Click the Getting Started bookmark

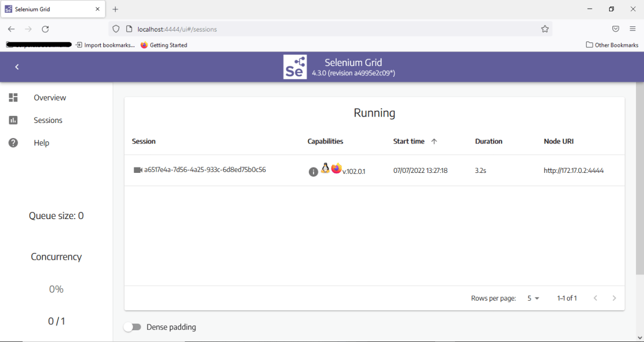point(164,45)
